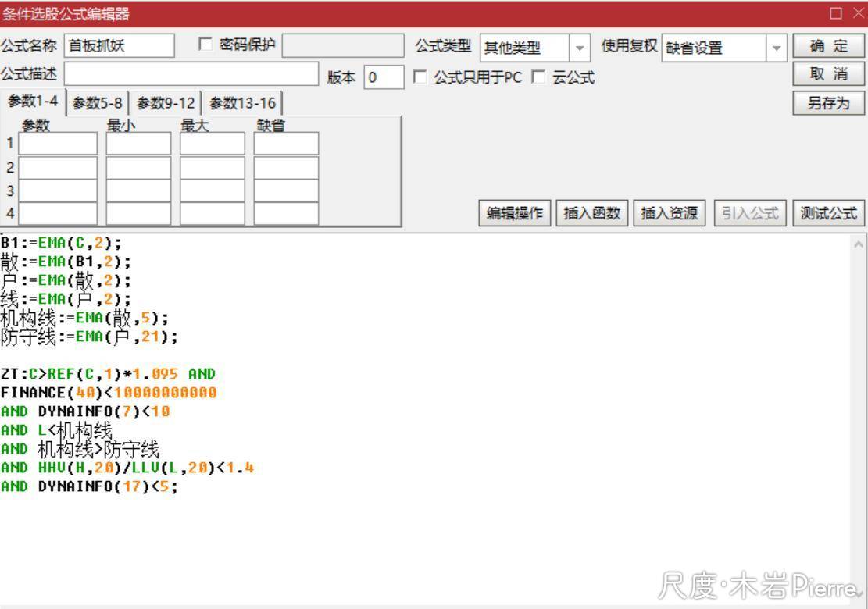Switch to the 参数5-8 tab
The image size is (868, 609).
(x=98, y=103)
